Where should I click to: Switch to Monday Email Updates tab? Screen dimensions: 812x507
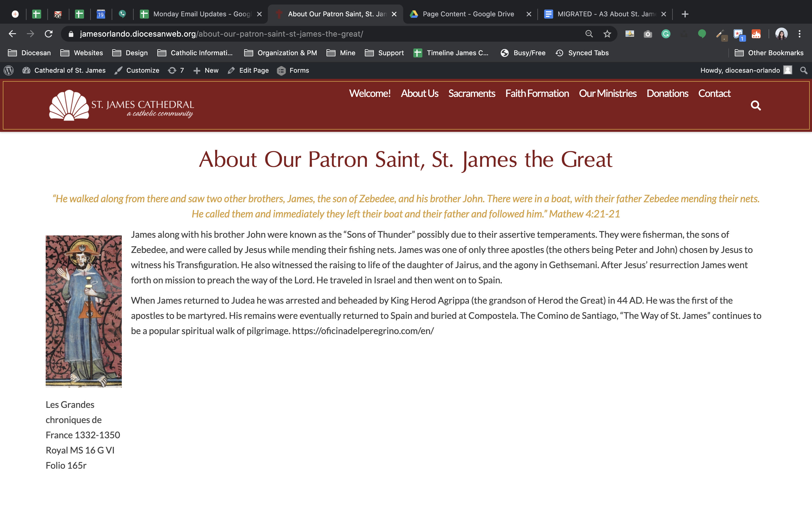coord(201,14)
